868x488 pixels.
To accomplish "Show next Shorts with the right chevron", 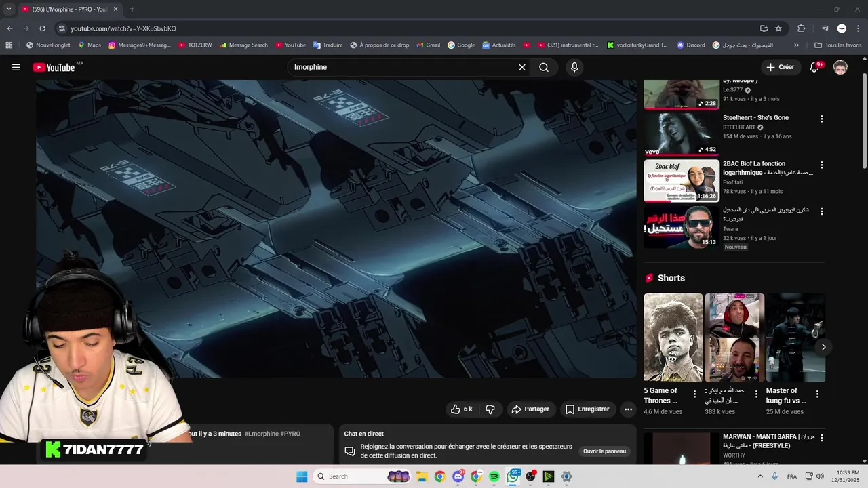I will [823, 347].
